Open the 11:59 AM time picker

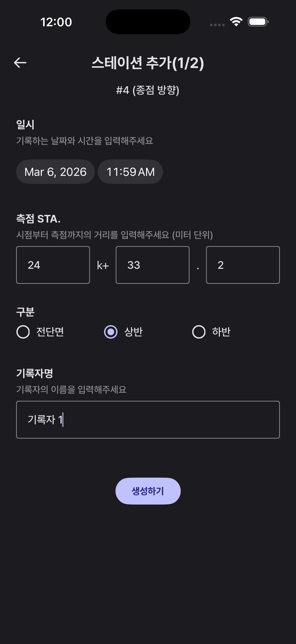(130, 172)
